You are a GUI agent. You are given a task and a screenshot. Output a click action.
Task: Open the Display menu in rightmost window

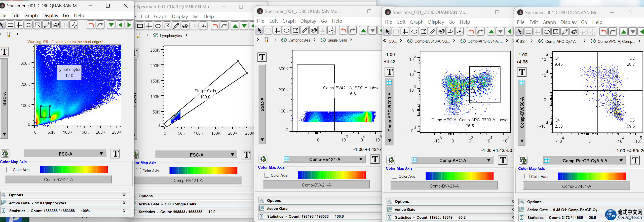[568, 22]
